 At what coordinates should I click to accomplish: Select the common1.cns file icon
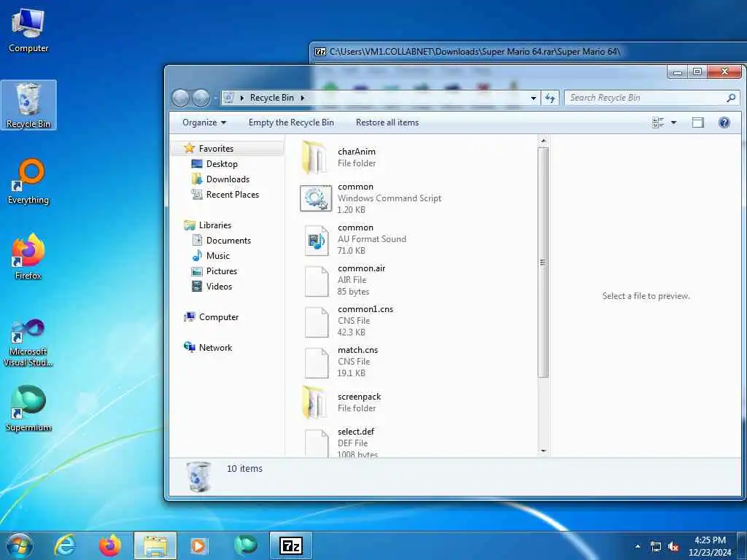[317, 322]
